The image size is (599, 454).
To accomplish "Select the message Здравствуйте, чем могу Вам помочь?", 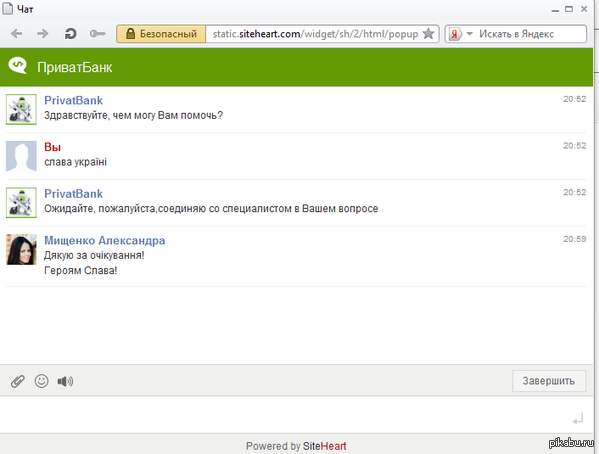I will (133, 115).
